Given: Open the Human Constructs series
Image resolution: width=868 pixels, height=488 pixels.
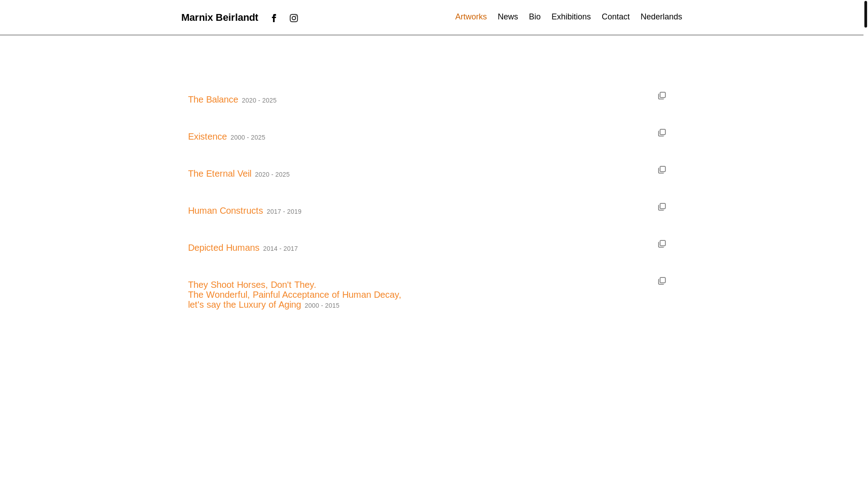Looking at the screenshot, I should click(226, 211).
